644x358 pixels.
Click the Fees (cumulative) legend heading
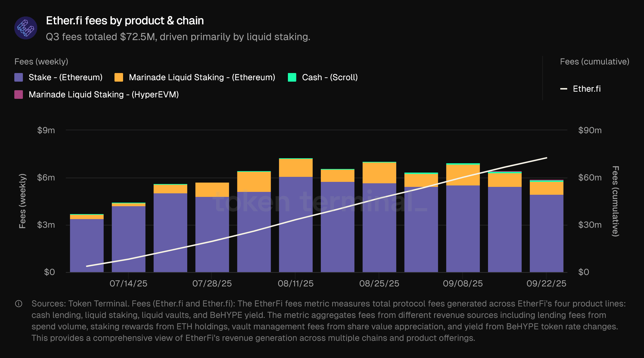pos(594,62)
